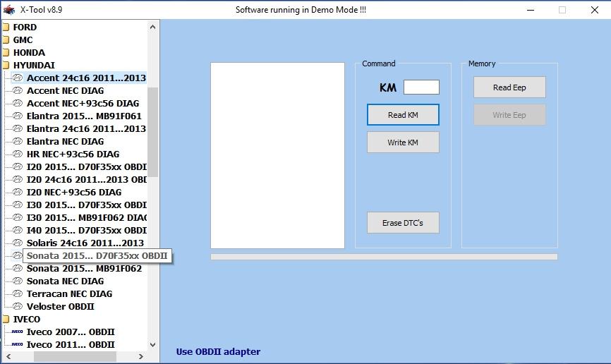Viewport: 611px width, 364px height.
Task: Select Terracan NEC DIAG entry
Action: tap(69, 294)
